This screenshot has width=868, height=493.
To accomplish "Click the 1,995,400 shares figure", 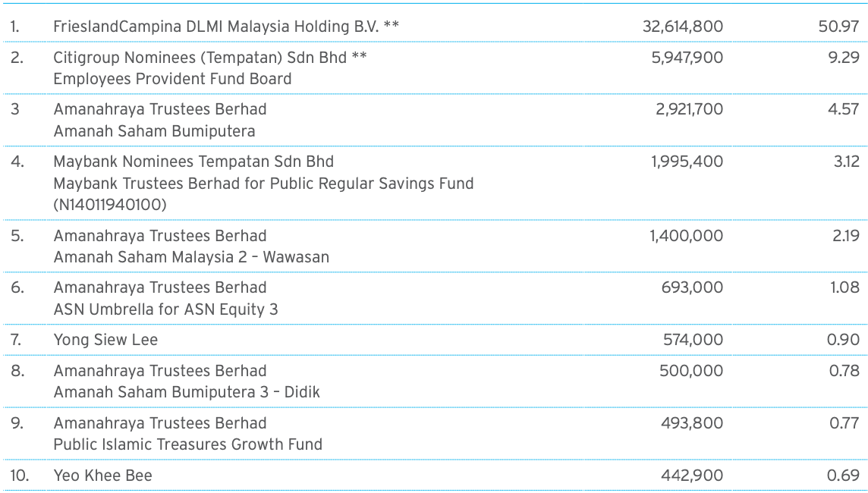I will tap(687, 162).
